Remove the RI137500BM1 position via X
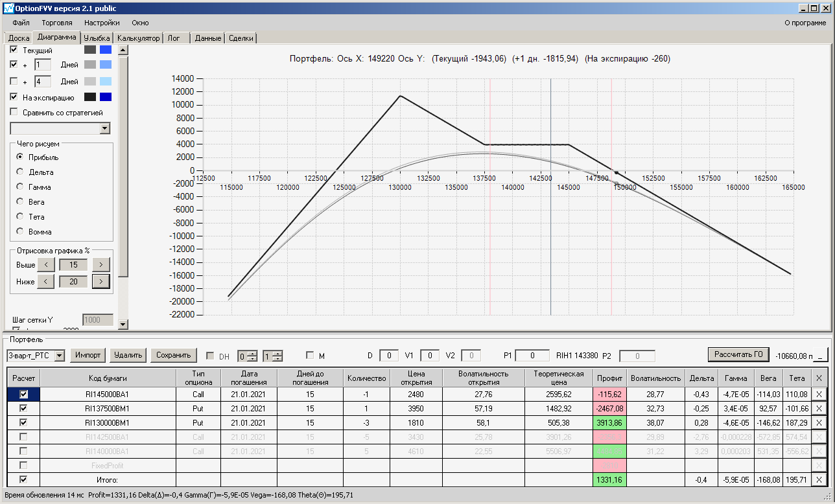Image resolution: width=835 pixels, height=504 pixels. coord(819,408)
